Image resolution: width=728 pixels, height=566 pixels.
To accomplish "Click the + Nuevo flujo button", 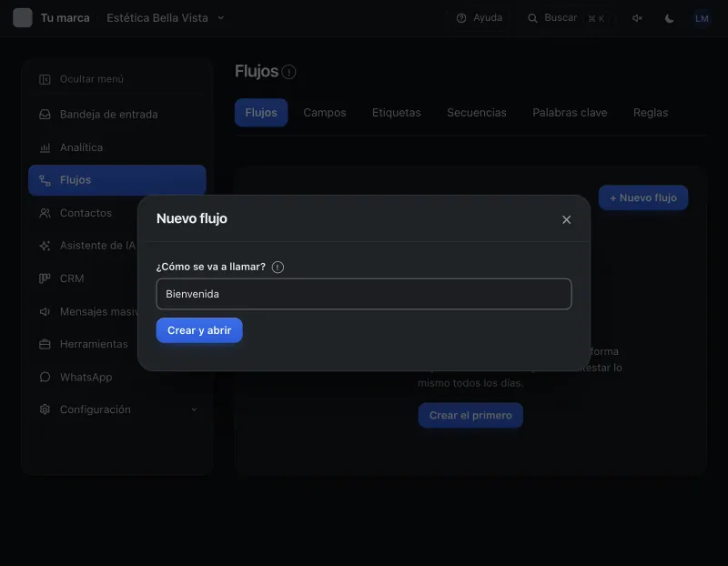I will point(643,197).
